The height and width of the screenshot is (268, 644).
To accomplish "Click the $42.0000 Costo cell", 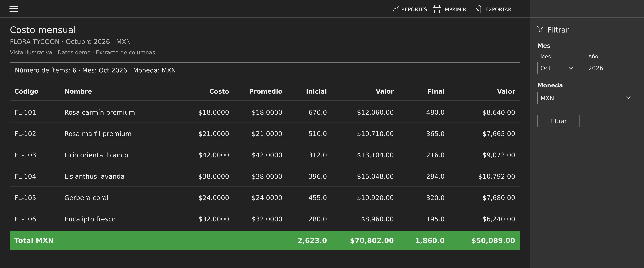I will pyautogui.click(x=214, y=155).
